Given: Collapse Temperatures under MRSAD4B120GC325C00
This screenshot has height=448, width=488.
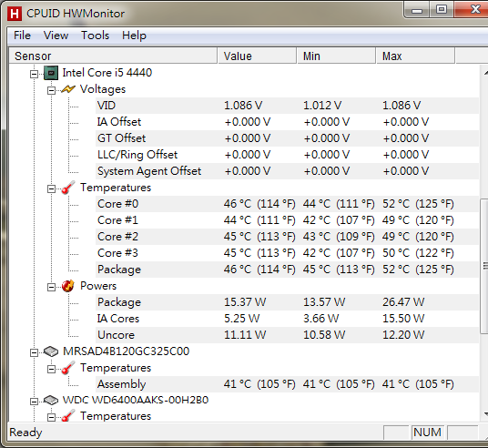Looking at the screenshot, I should point(51,369).
